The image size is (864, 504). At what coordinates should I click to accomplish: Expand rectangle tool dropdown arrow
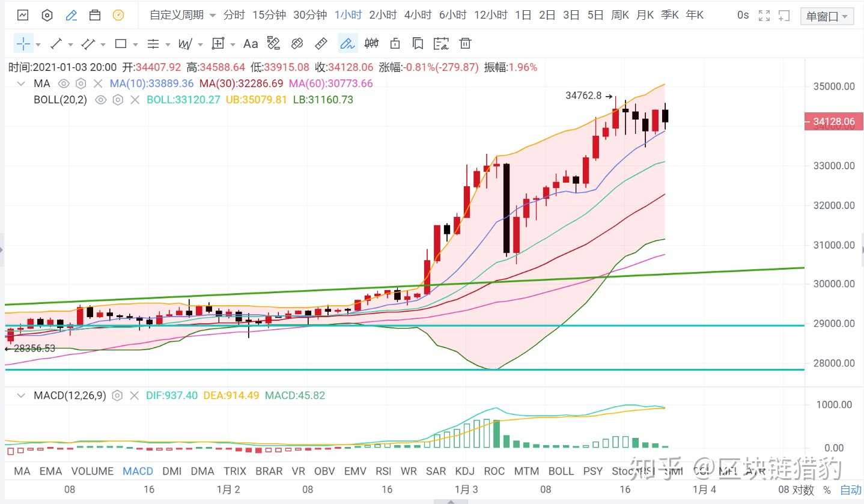136,44
